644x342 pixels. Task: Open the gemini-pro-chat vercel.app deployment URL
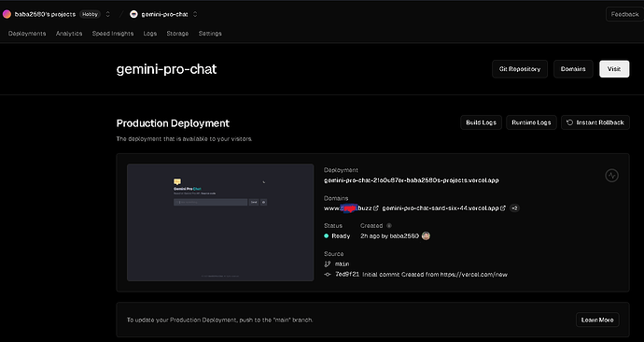click(x=411, y=180)
